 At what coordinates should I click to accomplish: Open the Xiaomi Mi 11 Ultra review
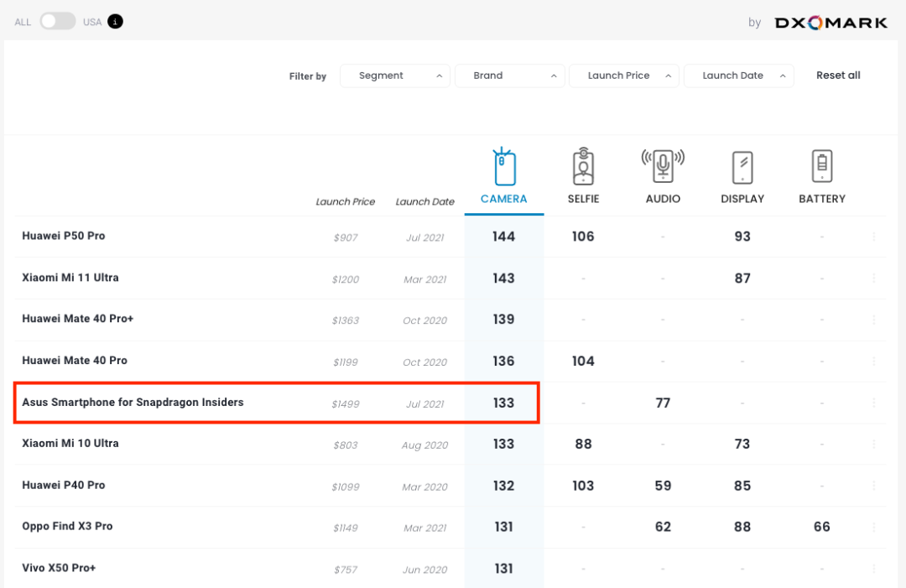(x=70, y=278)
